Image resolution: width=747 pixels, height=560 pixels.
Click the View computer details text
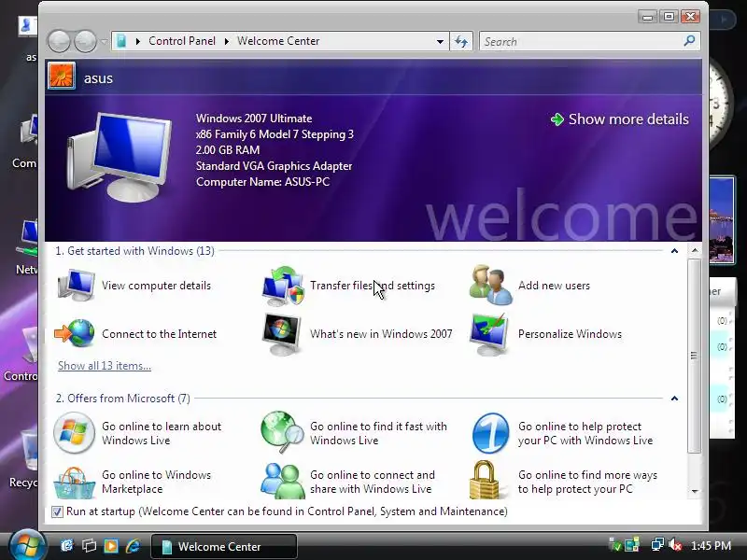156,286
